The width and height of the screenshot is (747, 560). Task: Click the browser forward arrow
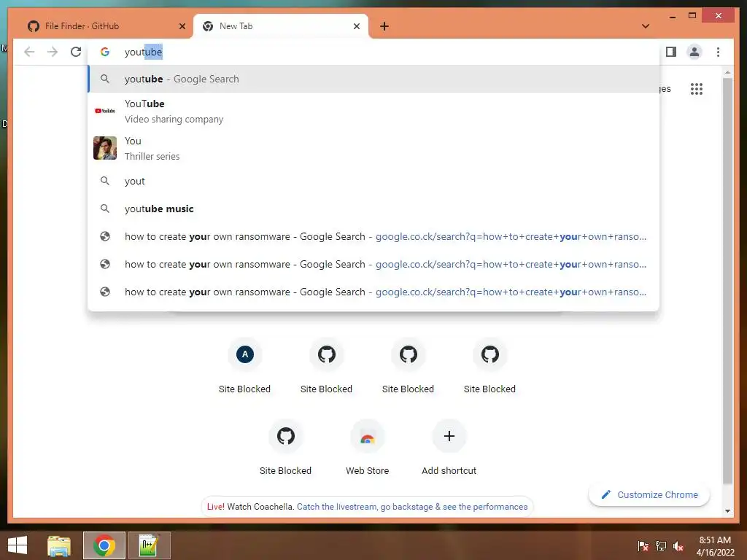coord(53,52)
